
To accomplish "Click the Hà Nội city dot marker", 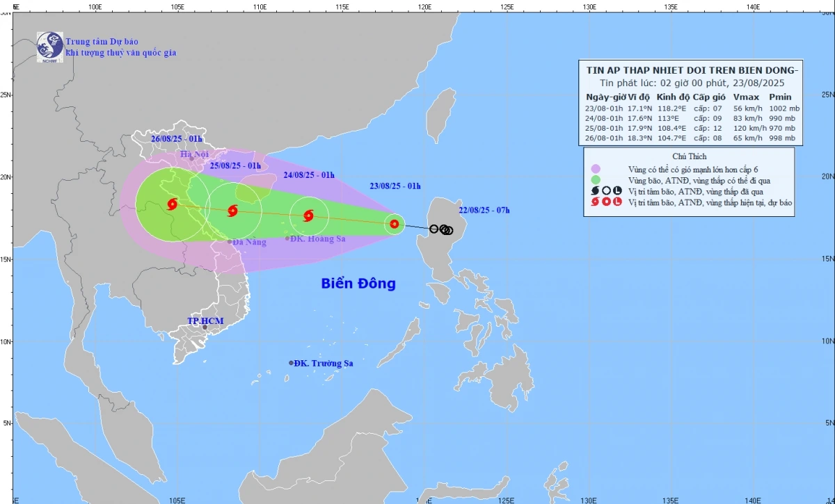I will [192, 158].
